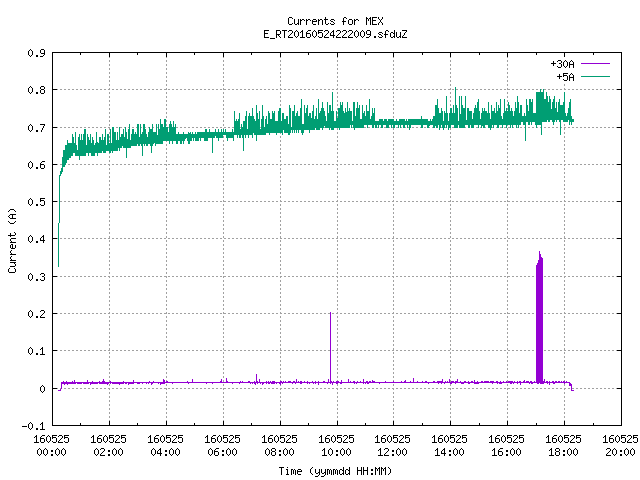
Task: Click the thin purple spike near 10:00
Action: click(330, 347)
